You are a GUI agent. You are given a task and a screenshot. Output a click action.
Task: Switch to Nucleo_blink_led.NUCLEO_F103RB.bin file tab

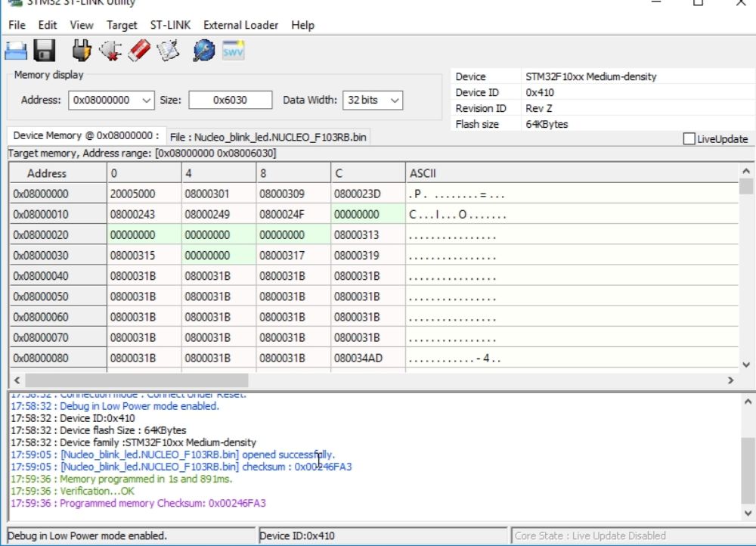coord(268,137)
